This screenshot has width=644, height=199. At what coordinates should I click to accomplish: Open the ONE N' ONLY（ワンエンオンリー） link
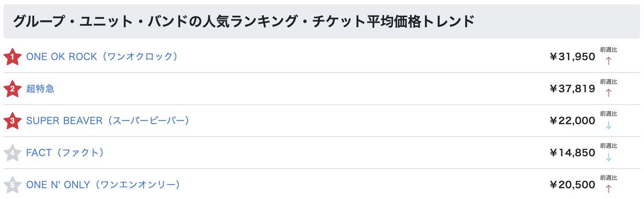coord(103,185)
